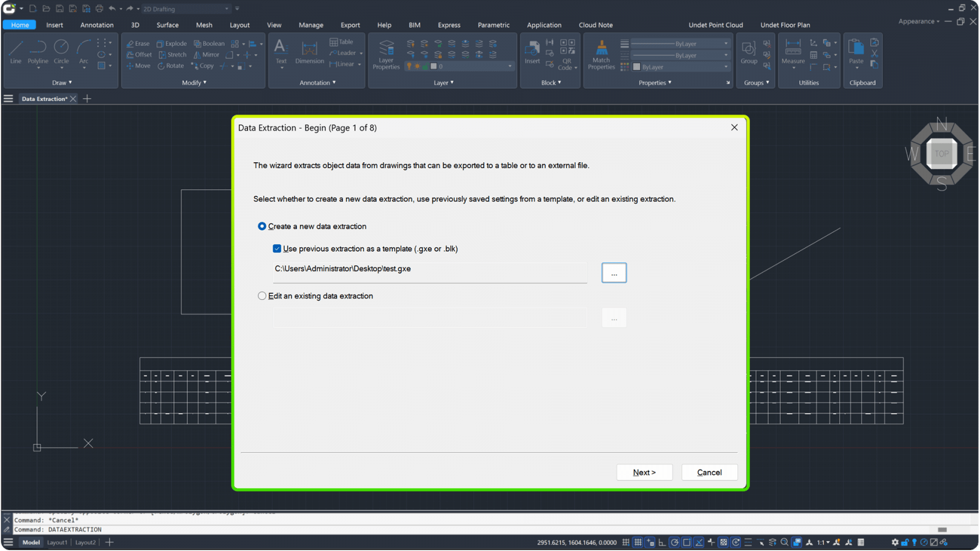980x551 pixels.
Task: Expand the Modify panel options
Action: coord(195,83)
